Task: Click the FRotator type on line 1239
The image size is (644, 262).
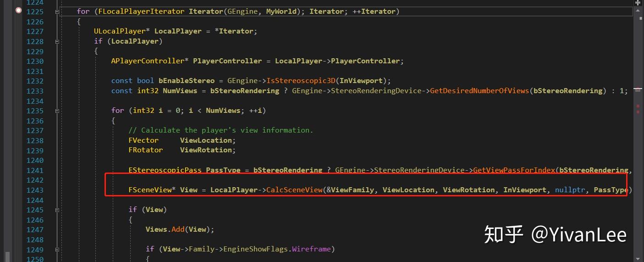Action: point(146,150)
